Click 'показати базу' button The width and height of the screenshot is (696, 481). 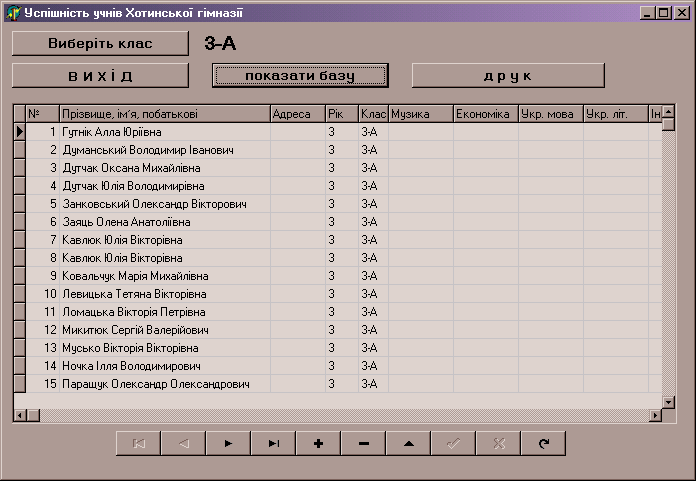[x=300, y=75]
